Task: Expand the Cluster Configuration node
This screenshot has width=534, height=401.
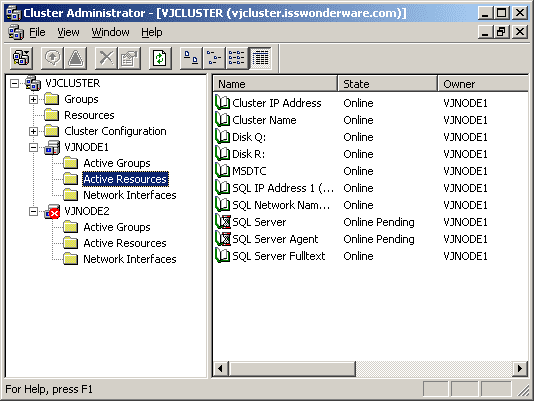Action: 33,132
